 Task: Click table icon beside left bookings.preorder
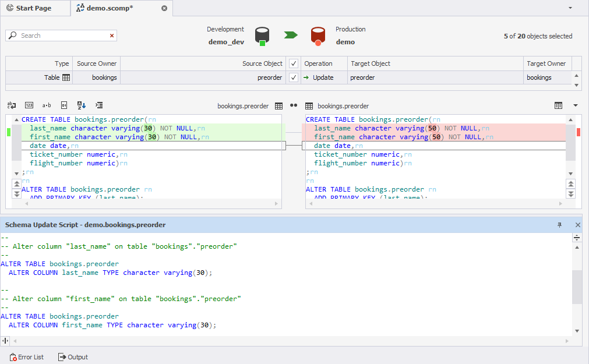(x=278, y=106)
